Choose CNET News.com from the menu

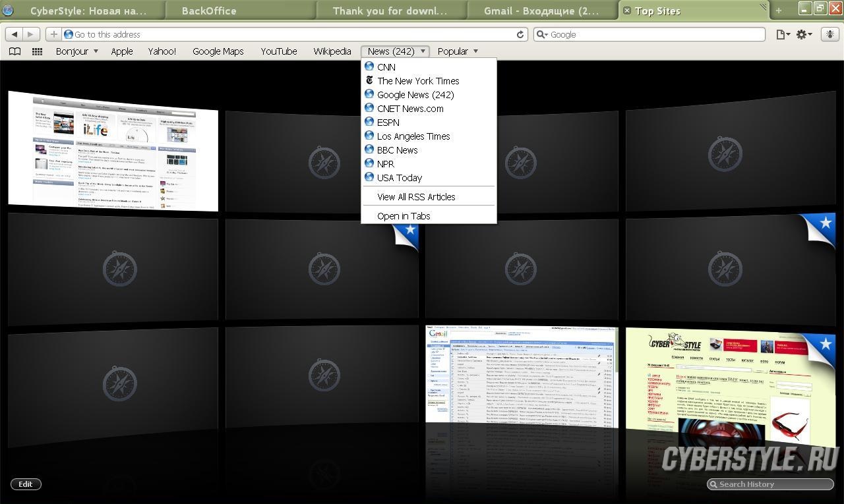(x=429, y=109)
